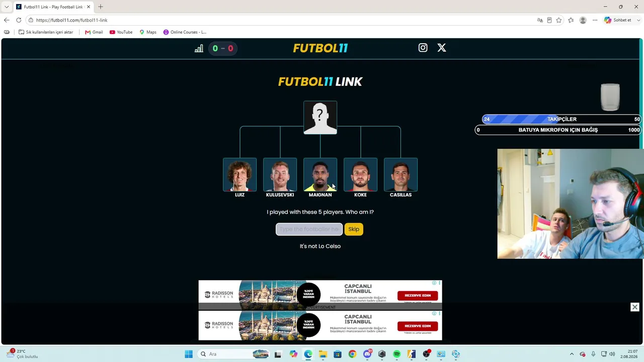Open the browser profile avatar
The image size is (644, 362).
(583, 20)
